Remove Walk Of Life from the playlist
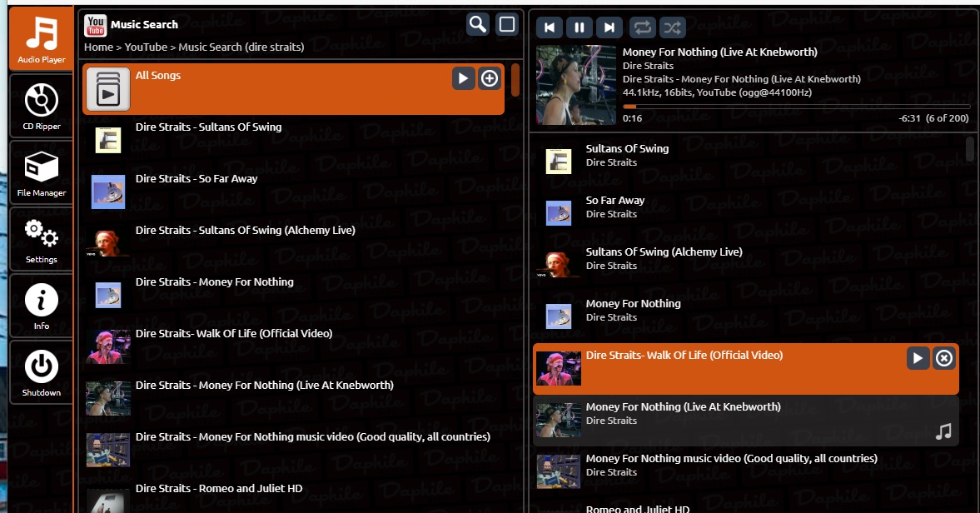 (943, 358)
